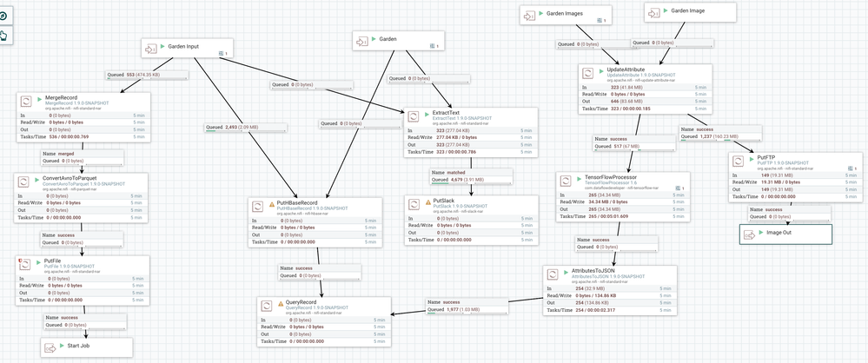Viewport: 868px width, 363px height.
Task: Click the invalid status icon on PutFile
Action: point(20,260)
